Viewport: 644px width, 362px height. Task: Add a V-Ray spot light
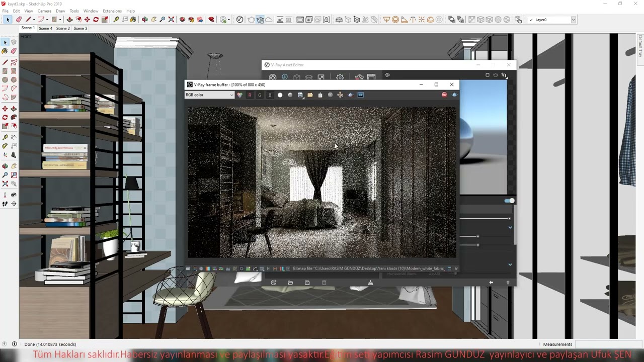(x=404, y=20)
